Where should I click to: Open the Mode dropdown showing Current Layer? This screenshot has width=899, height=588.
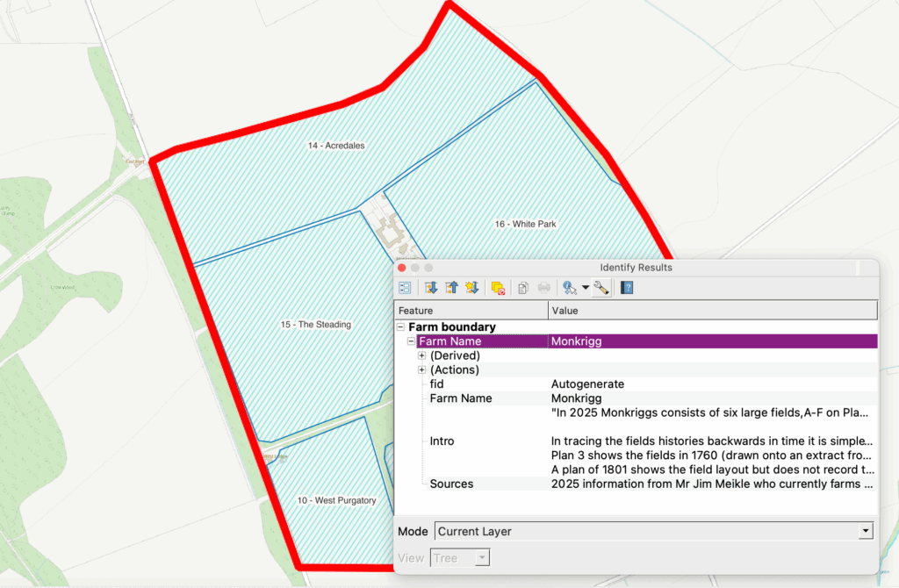coord(654,531)
